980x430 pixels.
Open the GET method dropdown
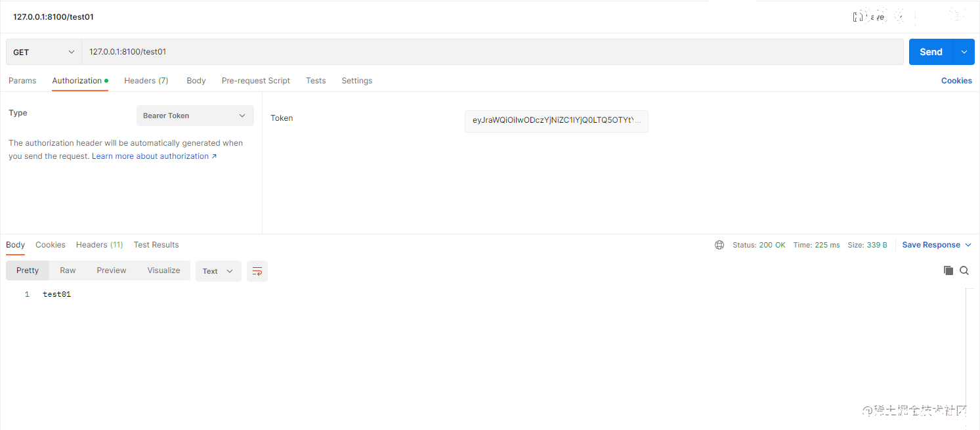click(x=44, y=52)
